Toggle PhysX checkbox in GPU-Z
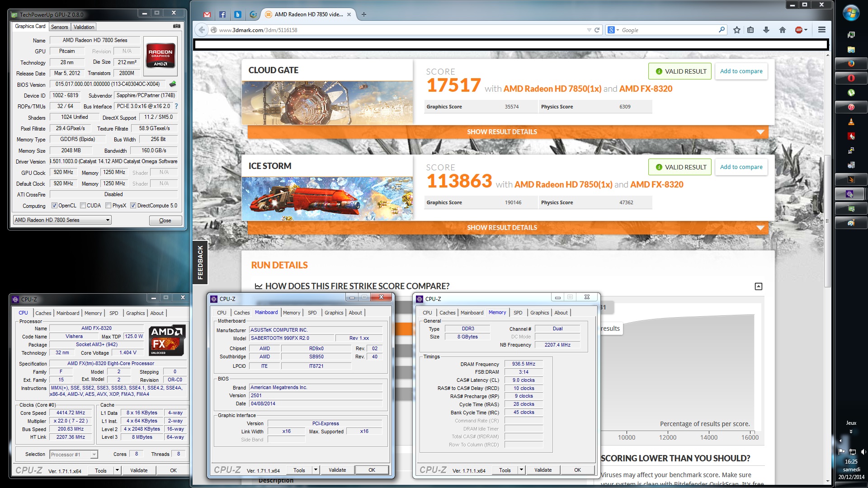This screenshot has width=868, height=488. (x=108, y=206)
